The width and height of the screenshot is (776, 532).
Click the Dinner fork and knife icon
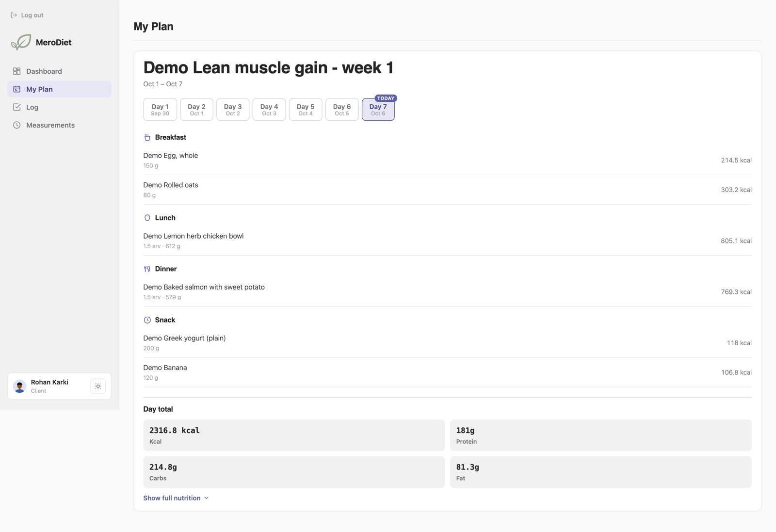147,269
